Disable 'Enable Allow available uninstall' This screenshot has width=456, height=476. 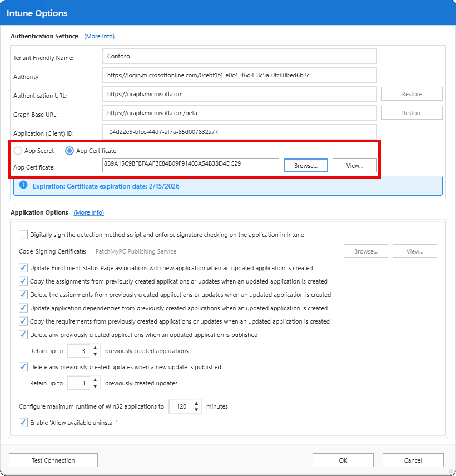click(x=23, y=422)
